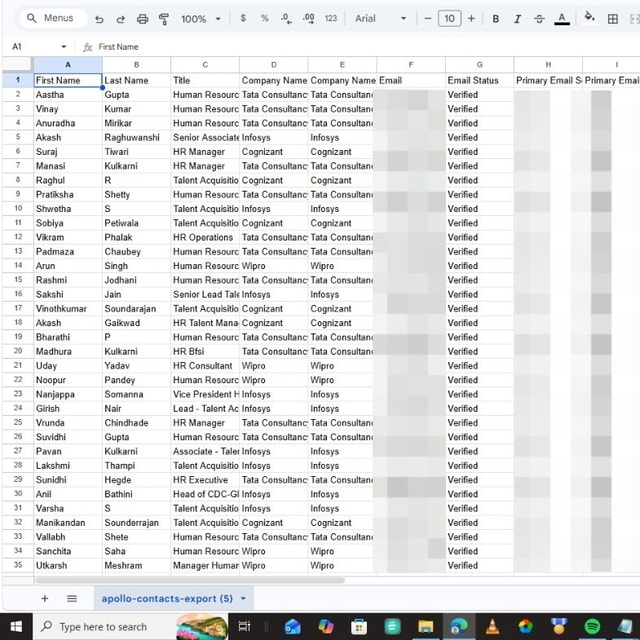
Task: Open the fill color bucket picker
Action: pos(589,17)
